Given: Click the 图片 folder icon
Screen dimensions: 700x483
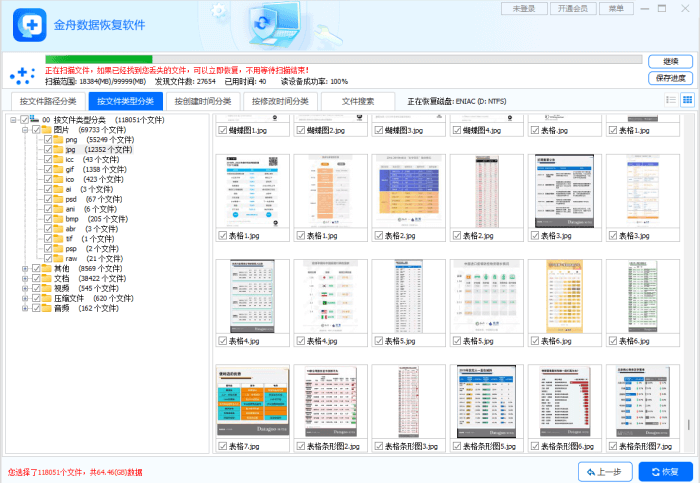Looking at the screenshot, I should (46, 130).
